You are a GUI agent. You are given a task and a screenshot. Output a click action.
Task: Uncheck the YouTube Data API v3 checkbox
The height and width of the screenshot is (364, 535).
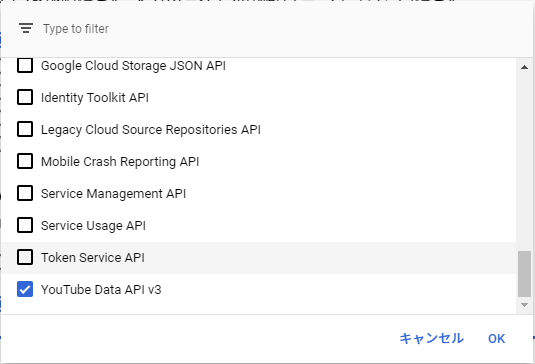click(x=25, y=289)
